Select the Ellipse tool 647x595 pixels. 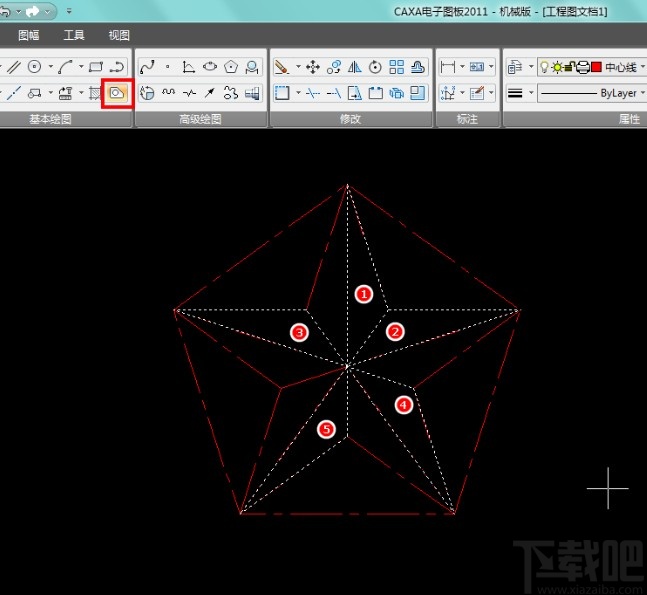(210, 66)
